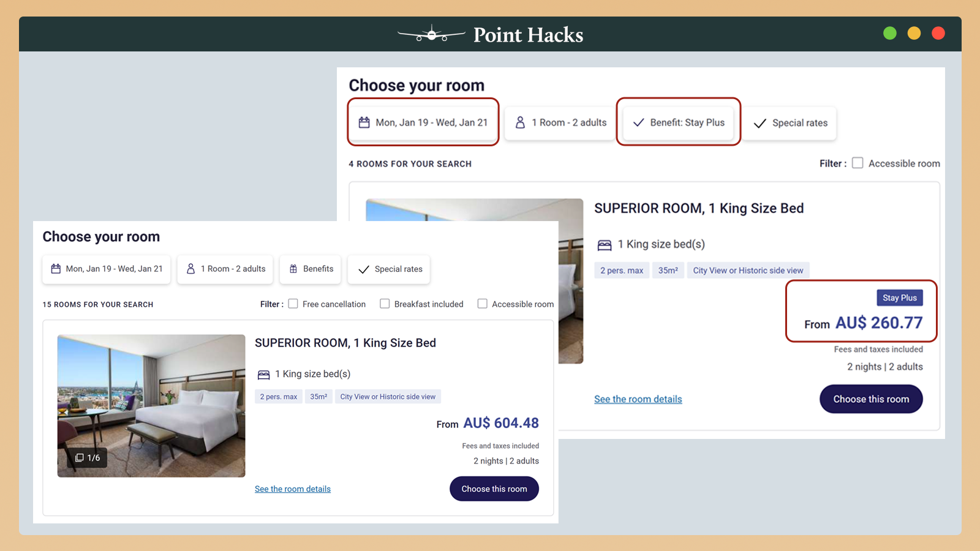
Task: Check Accessible room in 4-rooms panel
Action: 858,163
